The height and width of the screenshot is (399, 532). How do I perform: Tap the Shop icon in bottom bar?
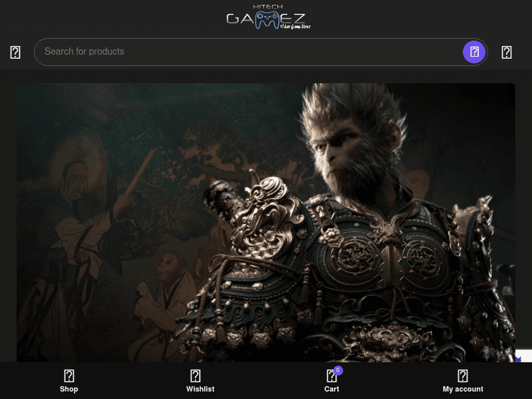tap(69, 376)
